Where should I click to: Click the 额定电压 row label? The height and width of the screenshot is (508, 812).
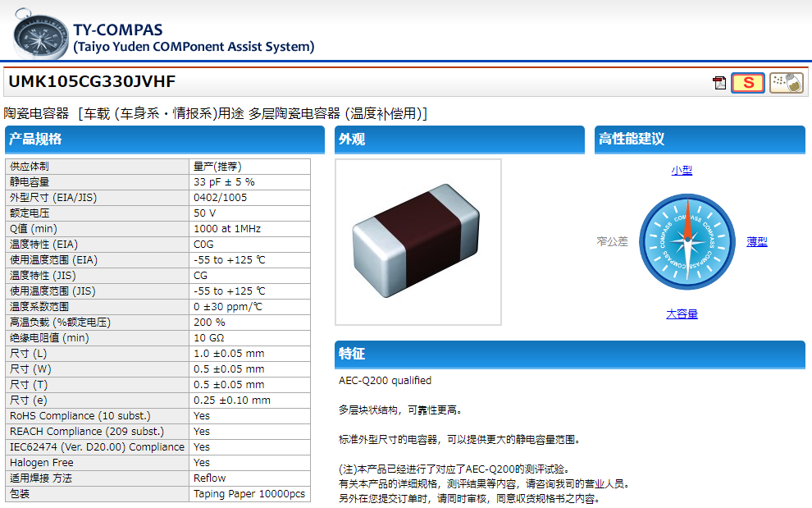(30, 213)
